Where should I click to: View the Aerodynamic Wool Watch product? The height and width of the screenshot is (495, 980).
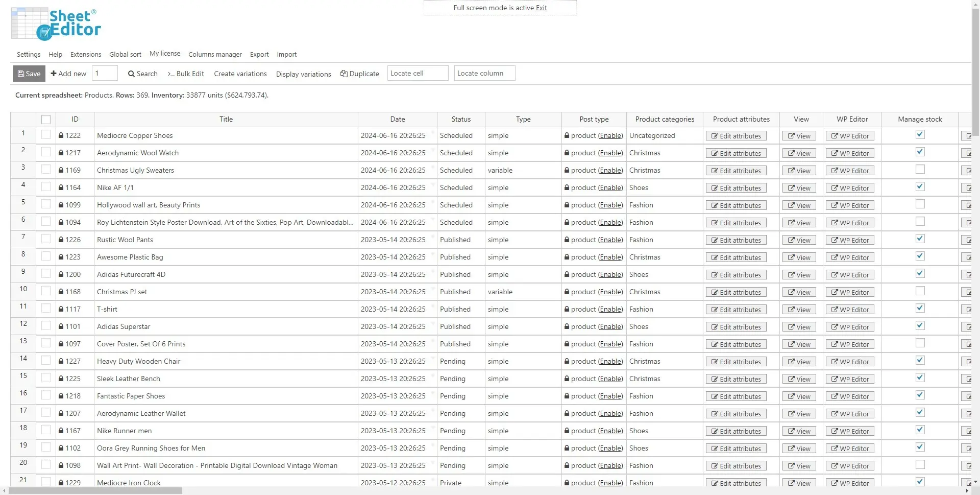799,153
